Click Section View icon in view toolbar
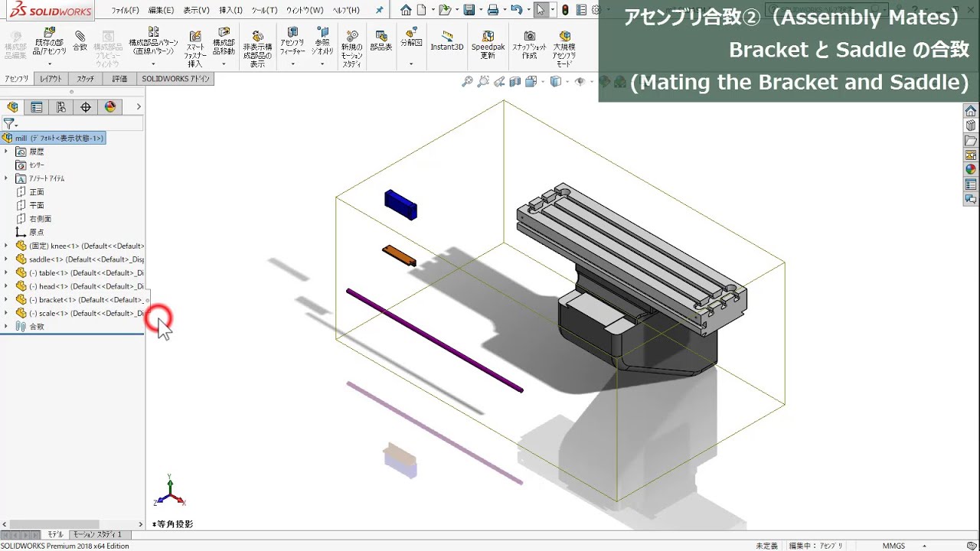Viewport: 980px width, 551px height. pos(515,82)
